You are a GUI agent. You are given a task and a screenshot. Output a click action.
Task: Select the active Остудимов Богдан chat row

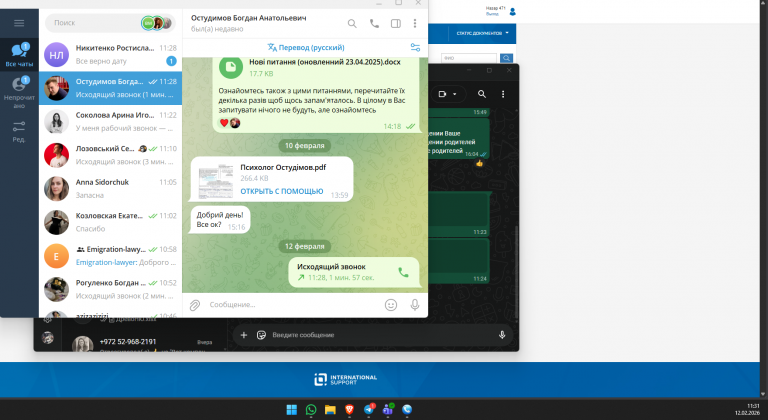[110, 88]
